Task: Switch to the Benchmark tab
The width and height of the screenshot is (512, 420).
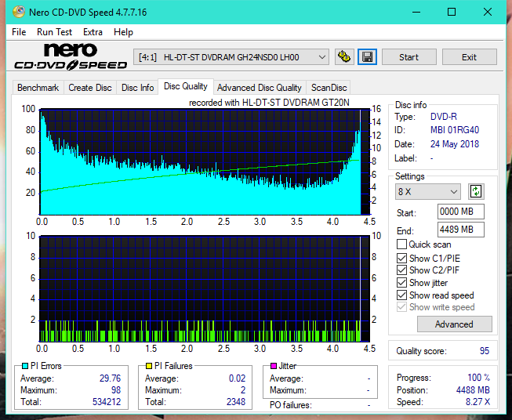Action: tap(38, 88)
